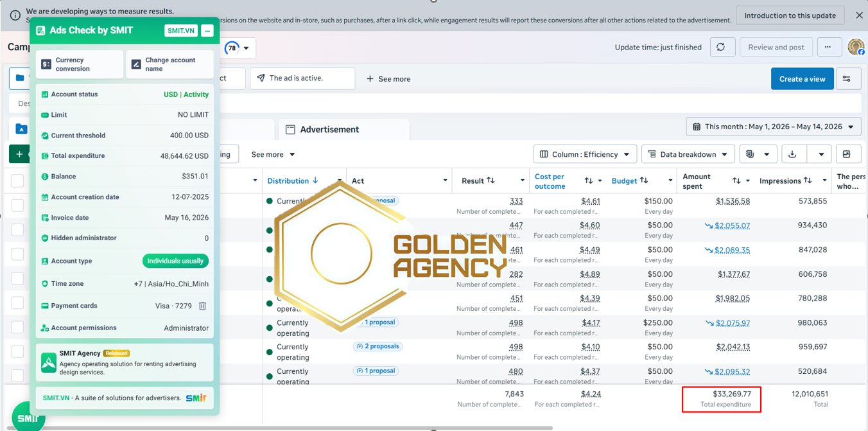The width and height of the screenshot is (868, 431).
Task: Open the three-dots more options menu
Action: coord(828,47)
